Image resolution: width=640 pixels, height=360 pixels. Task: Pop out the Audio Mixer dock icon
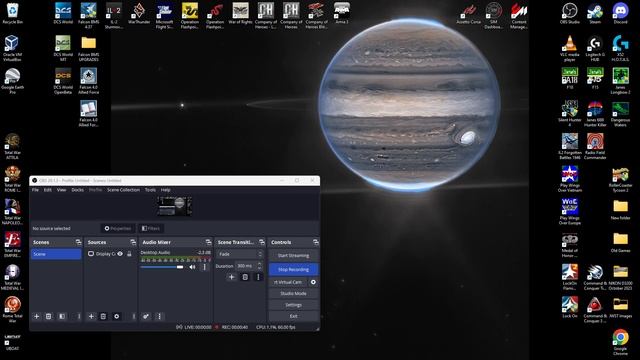(x=208, y=242)
